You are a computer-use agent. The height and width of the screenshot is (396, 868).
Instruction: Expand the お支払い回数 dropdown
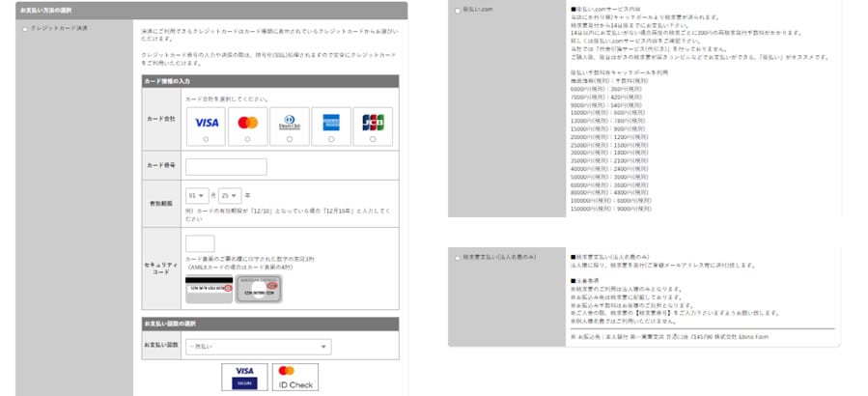258,346
